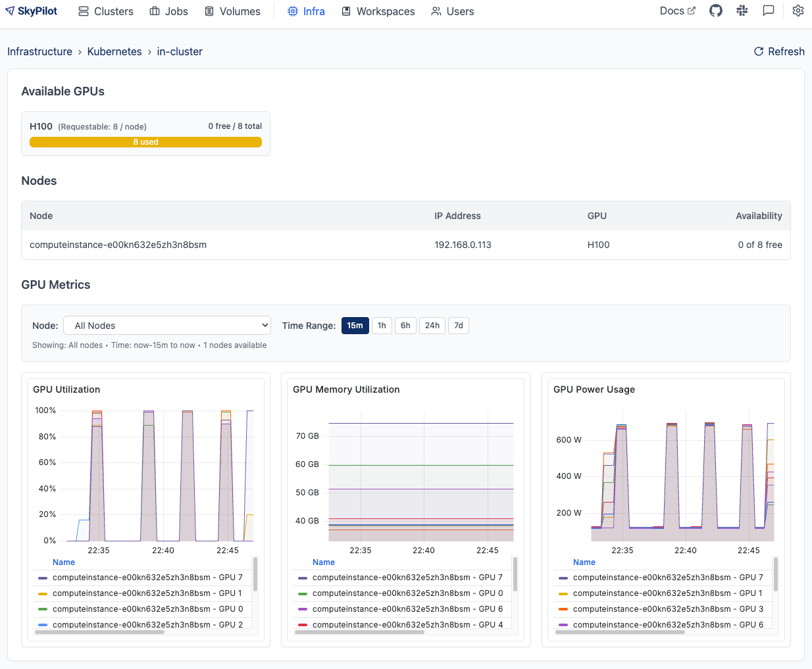Open the settings gear icon
Viewport: 812px width, 669px height.
798,11
